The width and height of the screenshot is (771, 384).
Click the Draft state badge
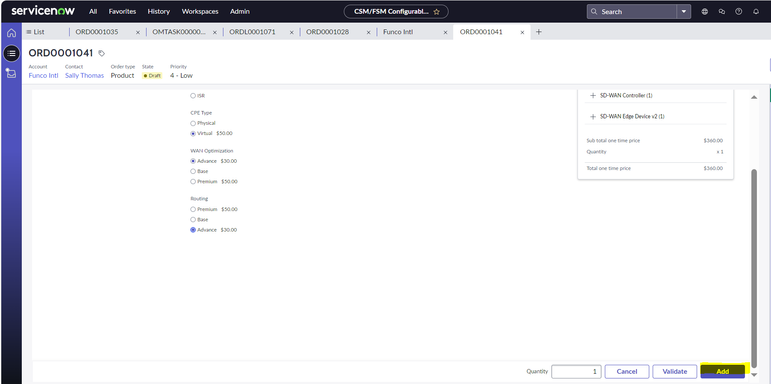coord(152,76)
